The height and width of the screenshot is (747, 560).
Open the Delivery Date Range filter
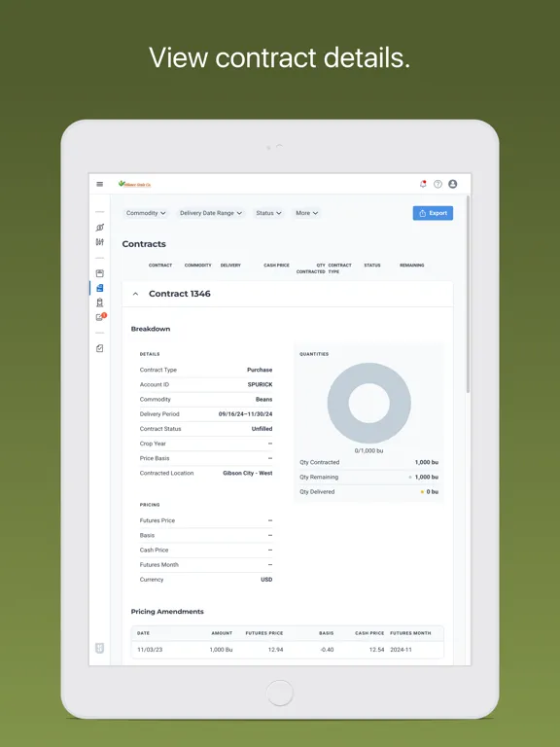tap(211, 213)
